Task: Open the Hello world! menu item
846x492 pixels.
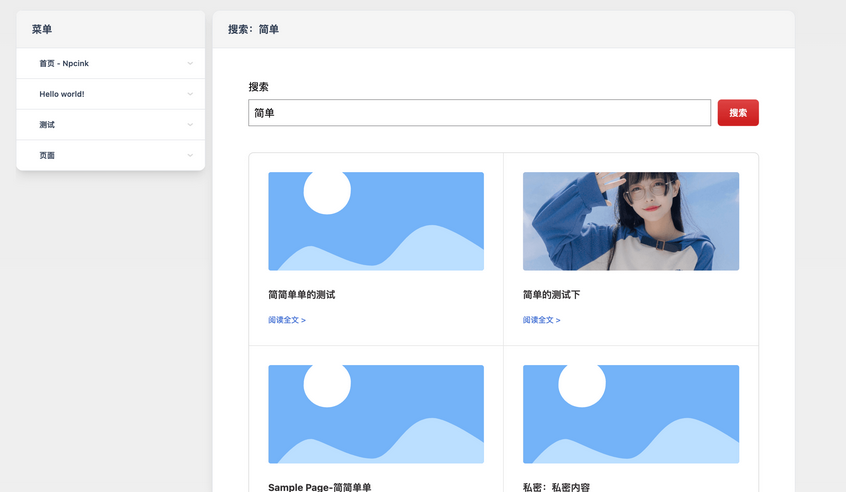Action: pos(62,94)
